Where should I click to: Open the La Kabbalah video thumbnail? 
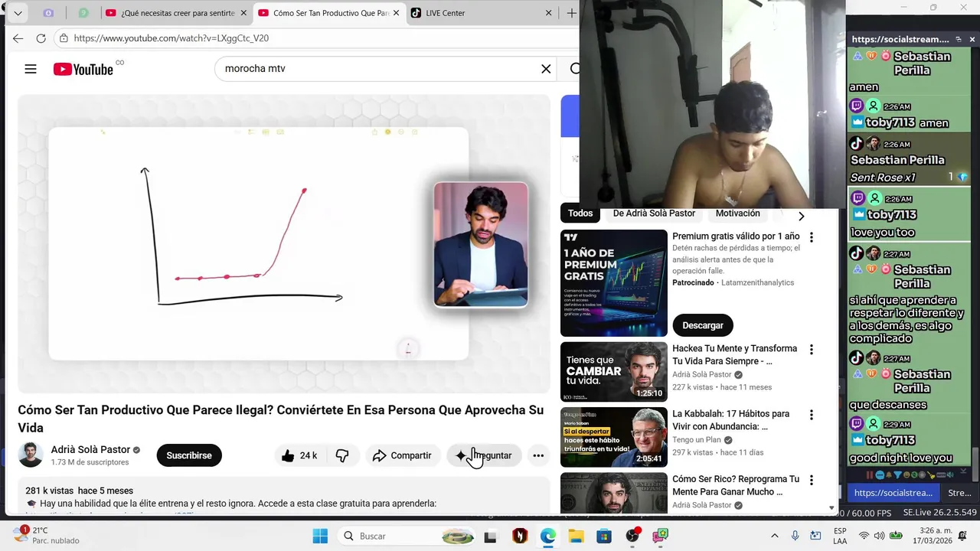coord(614,437)
